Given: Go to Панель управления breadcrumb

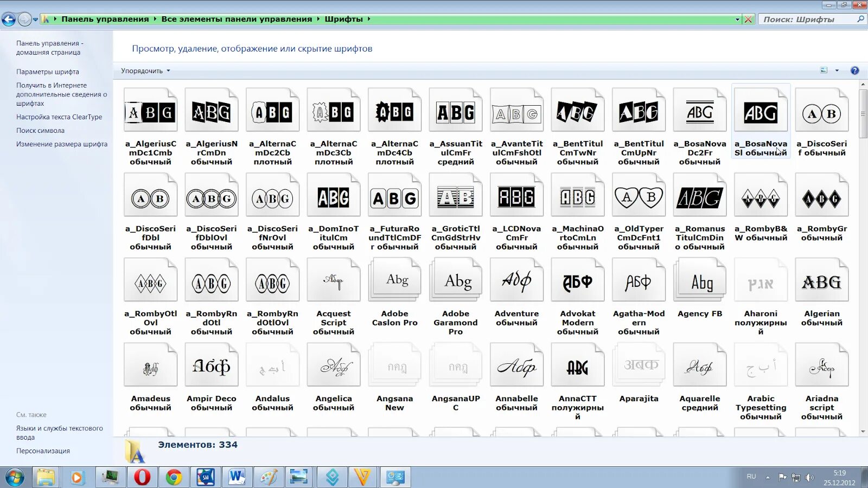Looking at the screenshot, I should pos(105,19).
